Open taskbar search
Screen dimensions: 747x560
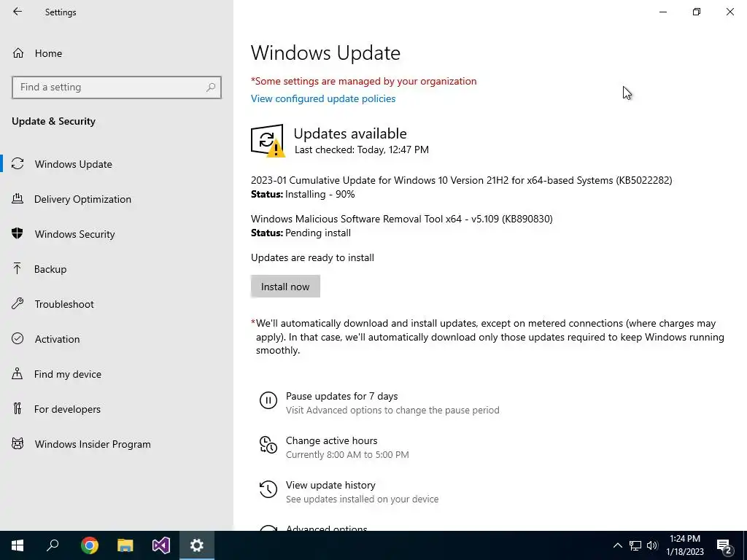53,545
